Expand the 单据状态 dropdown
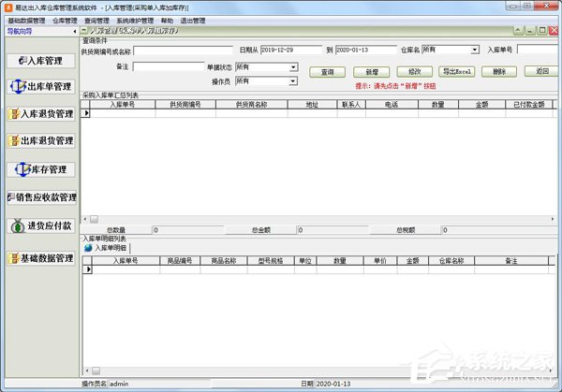The image size is (562, 392). (x=293, y=67)
